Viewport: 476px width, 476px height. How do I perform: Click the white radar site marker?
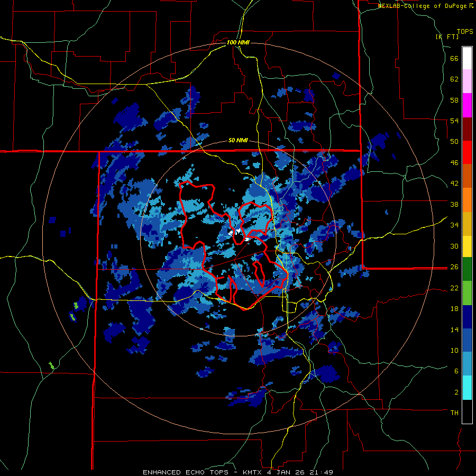[234, 233]
